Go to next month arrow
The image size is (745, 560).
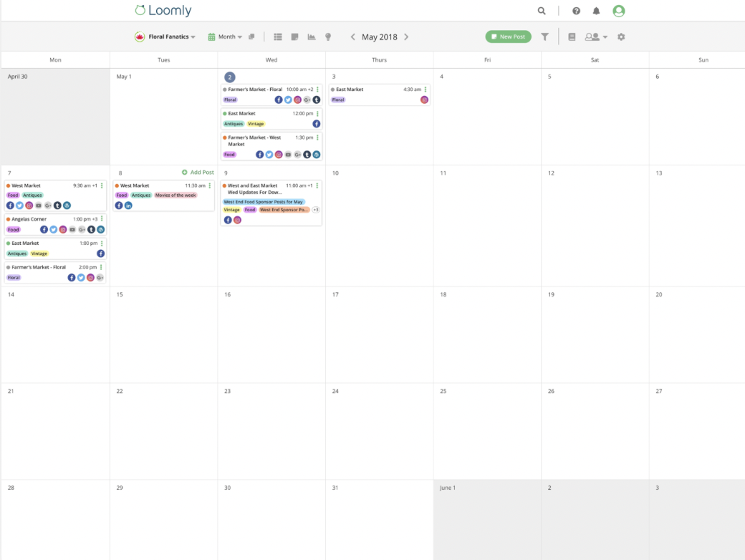click(406, 37)
